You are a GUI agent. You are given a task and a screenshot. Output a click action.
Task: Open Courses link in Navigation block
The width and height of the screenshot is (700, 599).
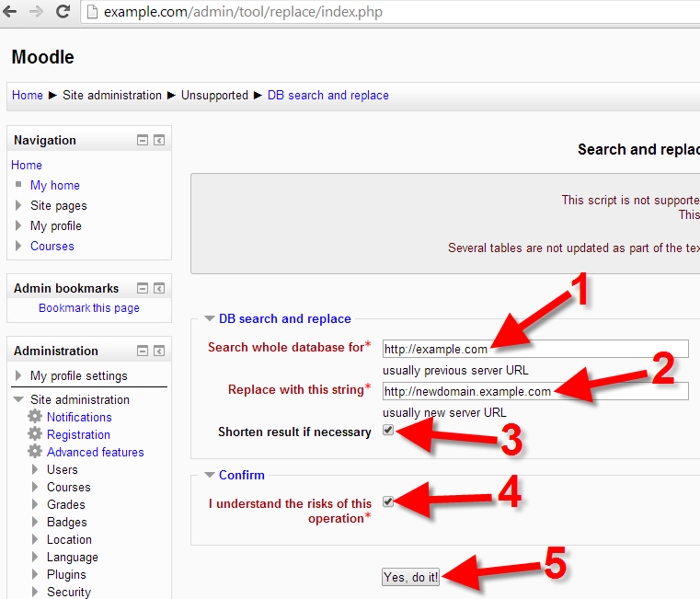pyautogui.click(x=52, y=246)
